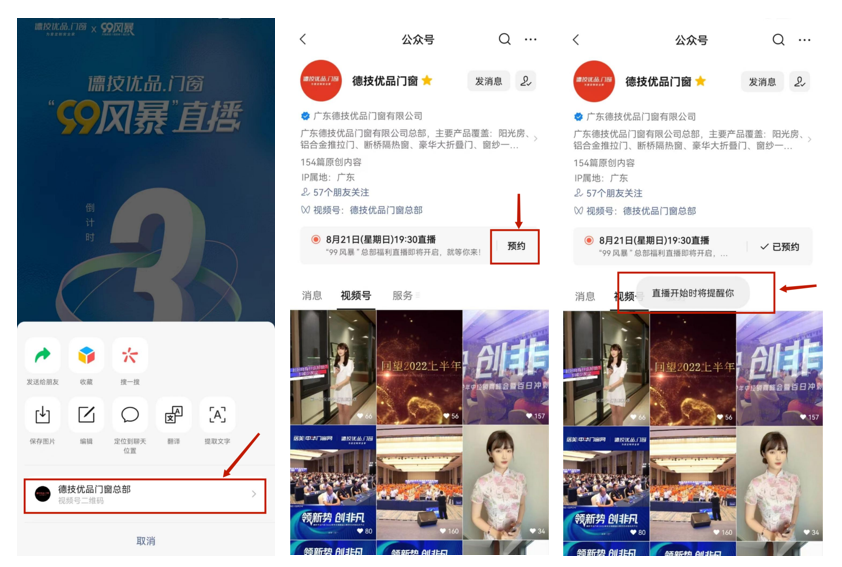This screenshot has width=842, height=567.
Task: Tap the 编辑 pencil icon
Action: click(86, 415)
